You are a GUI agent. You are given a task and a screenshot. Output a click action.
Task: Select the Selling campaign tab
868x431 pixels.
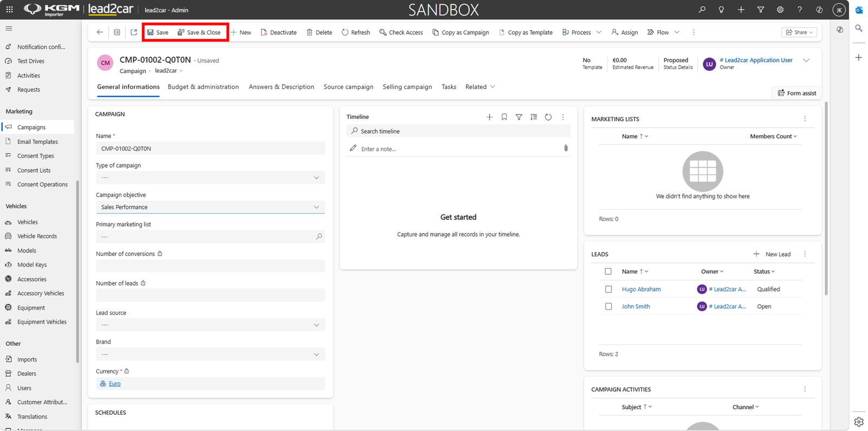(x=407, y=87)
